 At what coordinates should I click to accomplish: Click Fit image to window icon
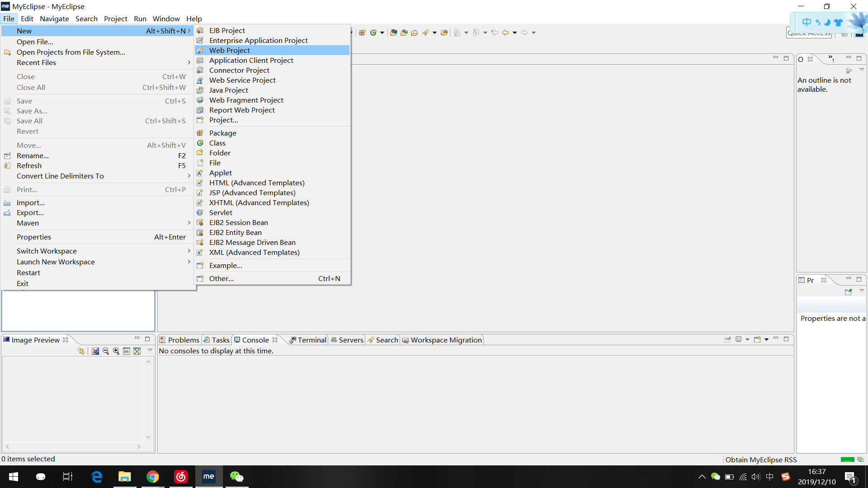point(137,351)
